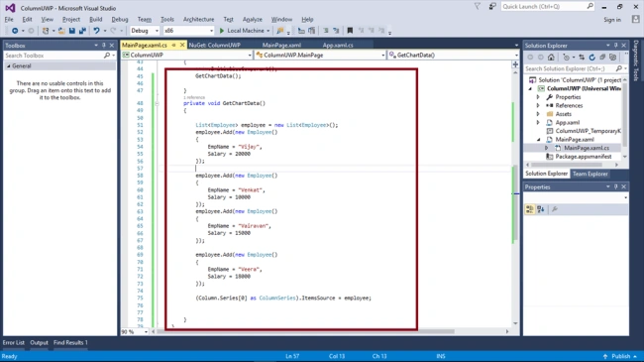This screenshot has height=362, width=644.
Task: Pin the Toolbox panel with auto-hide pushpin
Action: tap(103, 46)
